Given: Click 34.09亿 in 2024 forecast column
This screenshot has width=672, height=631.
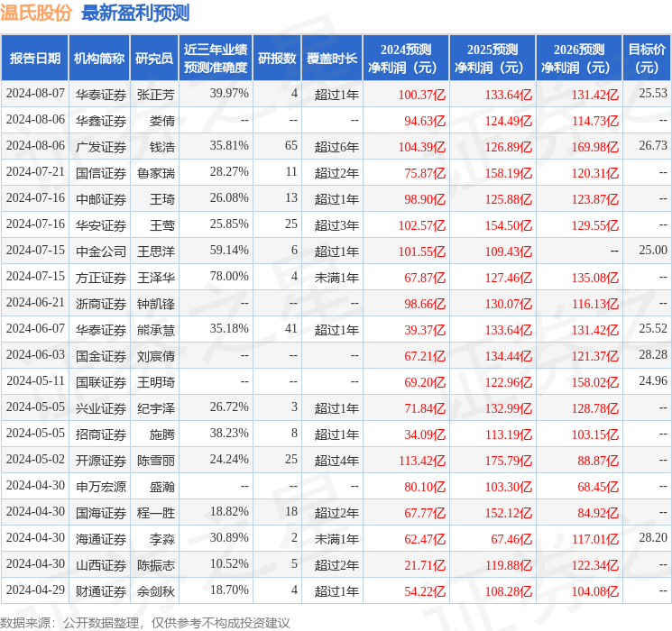Looking at the screenshot, I should click(425, 434).
